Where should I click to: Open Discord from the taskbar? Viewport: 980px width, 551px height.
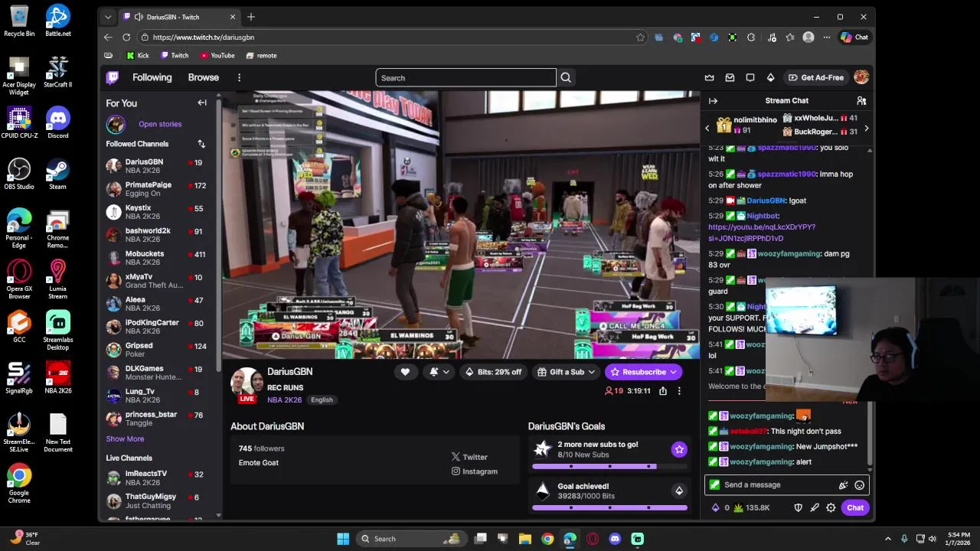click(615, 539)
